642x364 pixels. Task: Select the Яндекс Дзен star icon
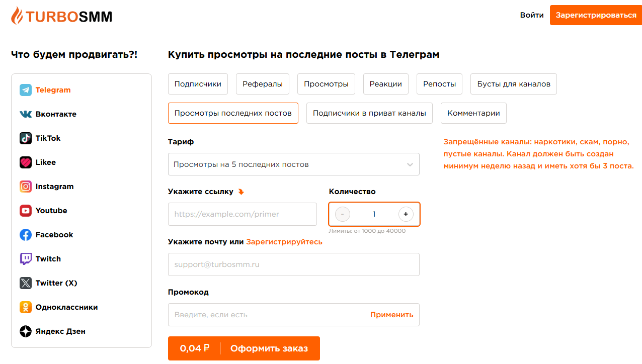point(26,331)
